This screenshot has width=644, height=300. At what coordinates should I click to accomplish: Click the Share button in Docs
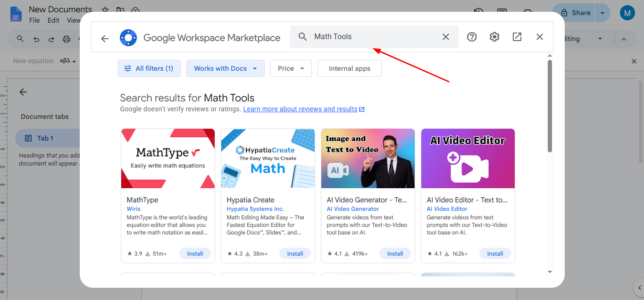(x=574, y=13)
